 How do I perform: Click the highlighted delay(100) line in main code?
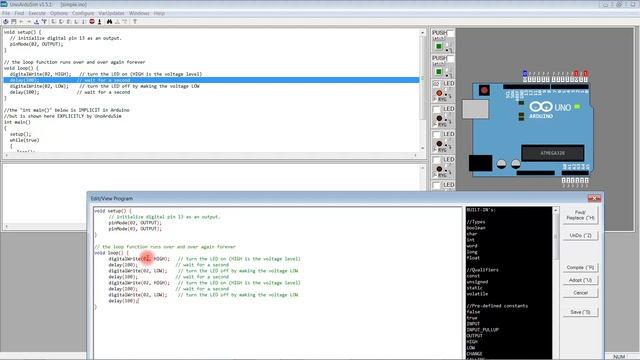pyautogui.click(x=211, y=80)
